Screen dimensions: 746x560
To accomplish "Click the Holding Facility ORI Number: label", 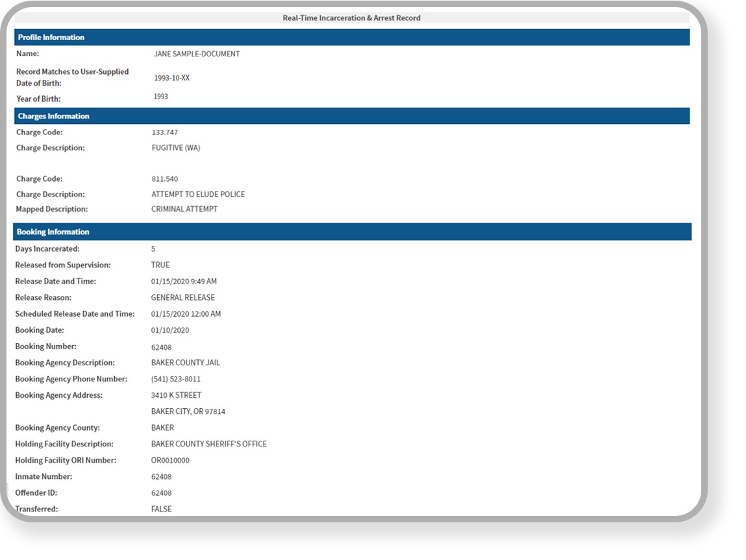I will 66,461.
